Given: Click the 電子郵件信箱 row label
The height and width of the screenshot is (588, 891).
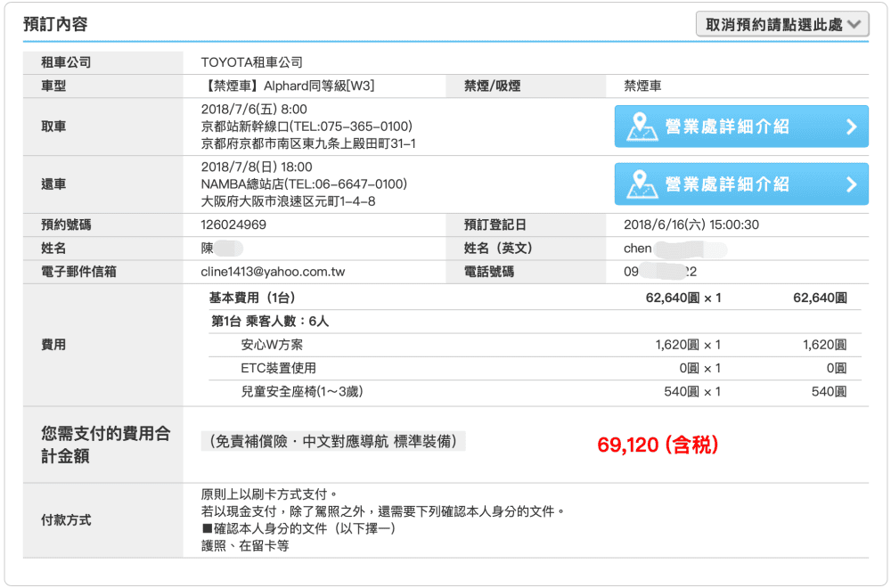Looking at the screenshot, I should (78, 272).
